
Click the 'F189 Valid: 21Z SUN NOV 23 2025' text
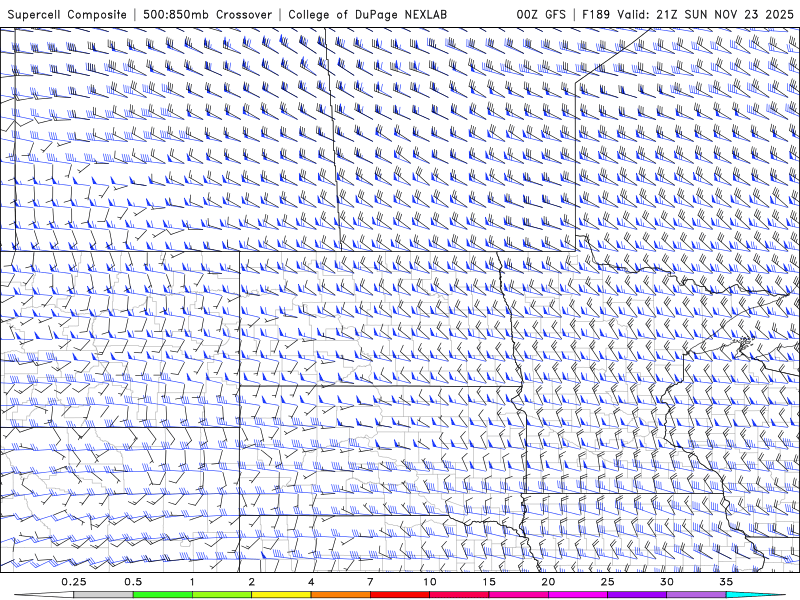[x=688, y=14]
